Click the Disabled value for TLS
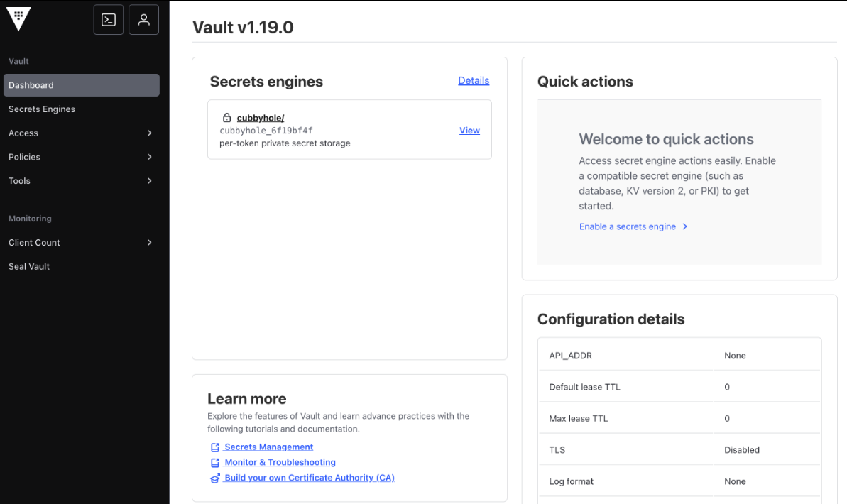 [x=742, y=450]
